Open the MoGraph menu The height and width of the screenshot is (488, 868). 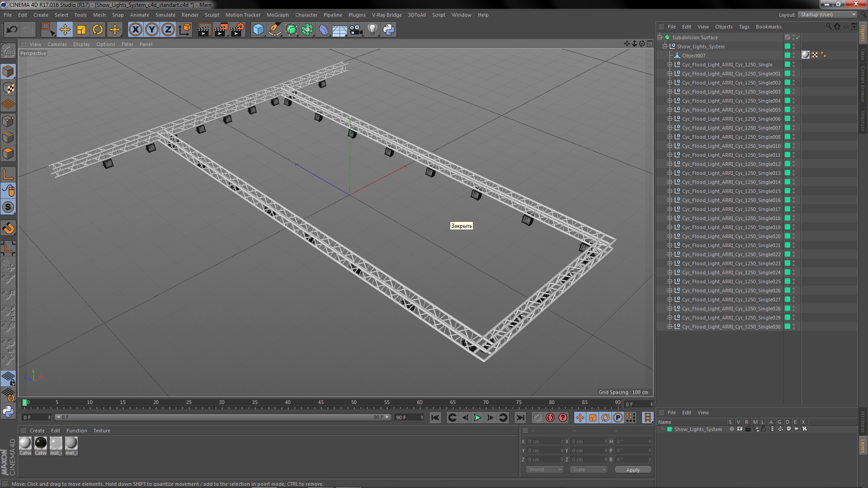pos(278,15)
